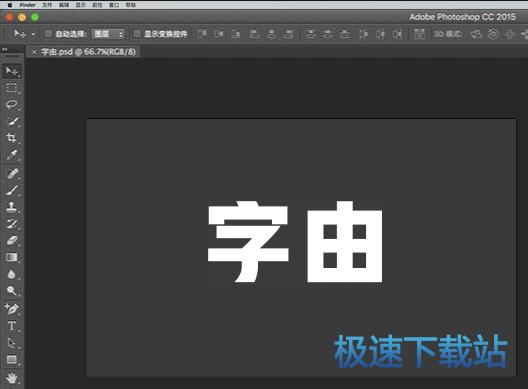Click Distribute Bottom Edges icon
528x389 pixels.
pyautogui.click(x=344, y=34)
